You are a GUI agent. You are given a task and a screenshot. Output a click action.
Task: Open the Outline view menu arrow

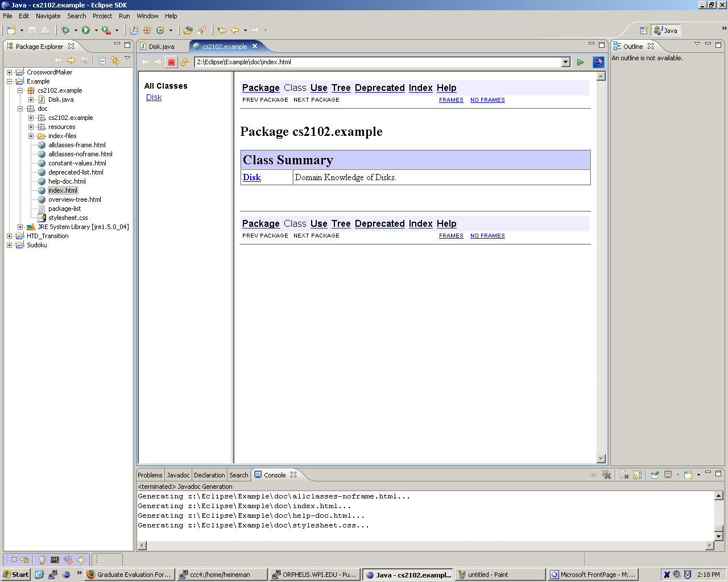[x=697, y=44]
